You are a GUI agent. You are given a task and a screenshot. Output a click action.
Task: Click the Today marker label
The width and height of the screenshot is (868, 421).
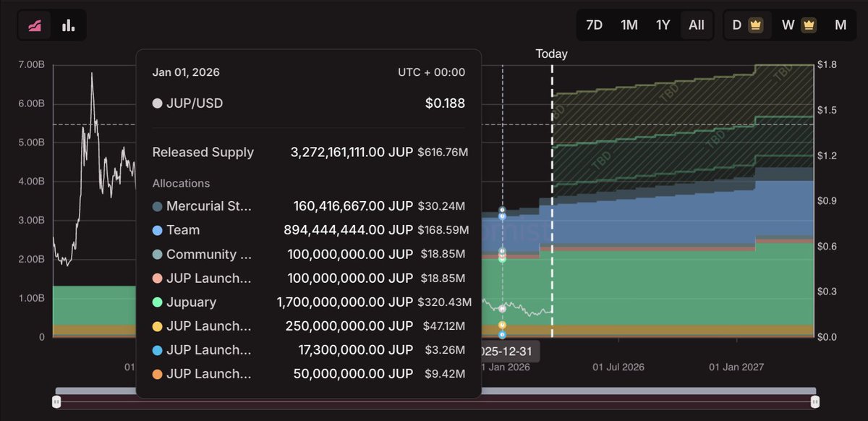[551, 54]
